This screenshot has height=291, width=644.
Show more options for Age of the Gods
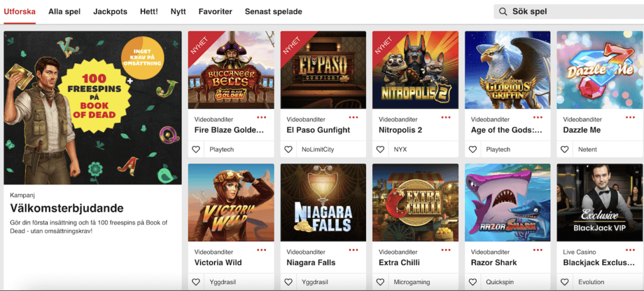pos(538,117)
